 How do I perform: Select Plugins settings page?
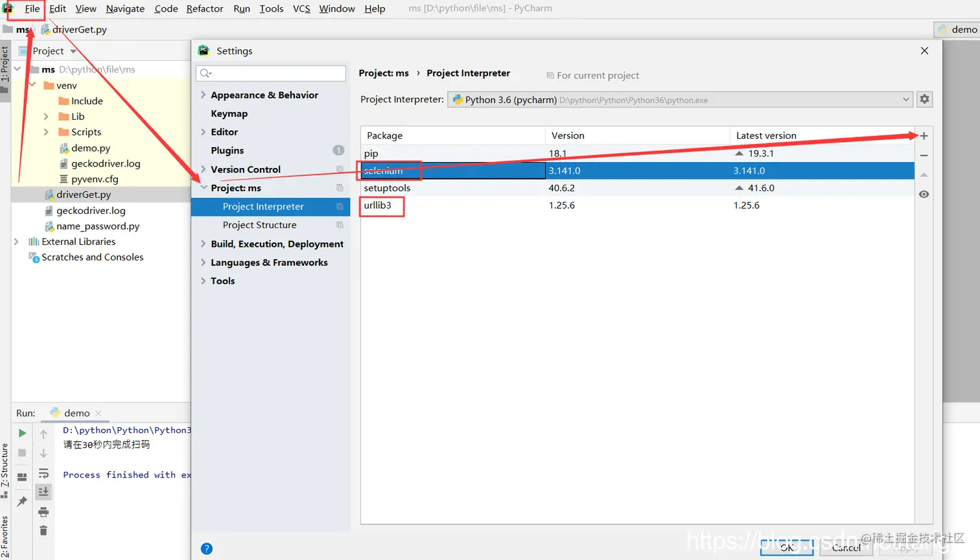tap(227, 150)
